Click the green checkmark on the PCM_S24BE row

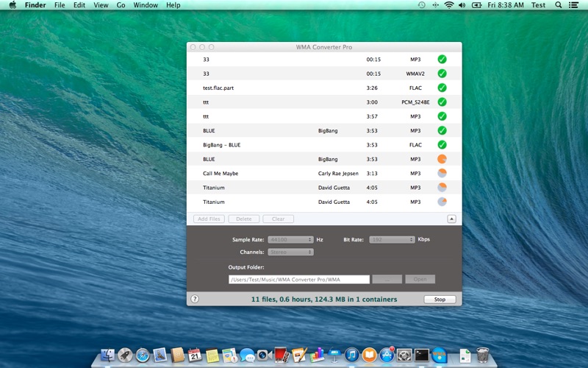coord(442,102)
